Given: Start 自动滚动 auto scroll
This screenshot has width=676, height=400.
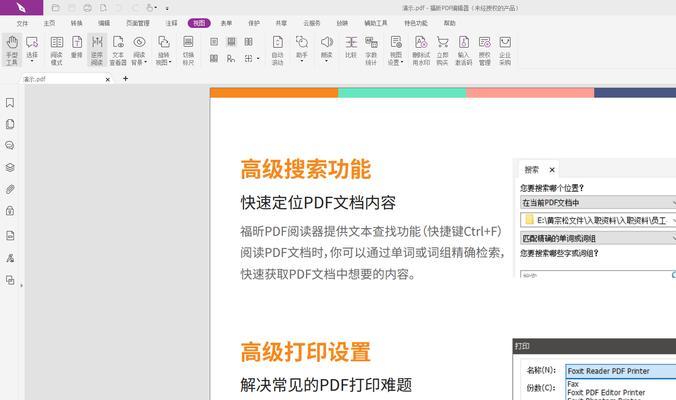Looking at the screenshot, I should click(278, 50).
